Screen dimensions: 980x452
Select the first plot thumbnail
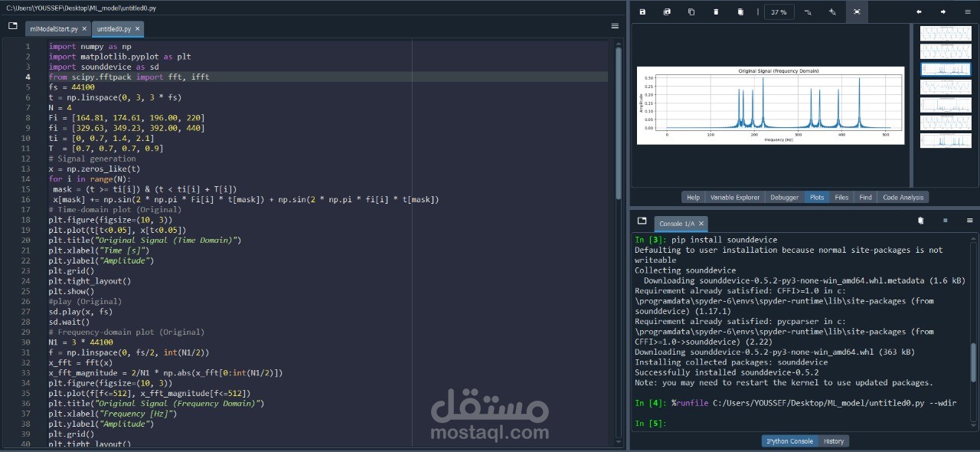(945, 34)
